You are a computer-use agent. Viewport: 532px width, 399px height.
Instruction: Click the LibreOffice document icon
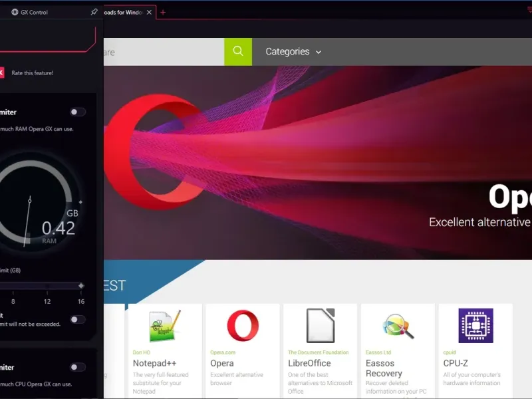click(321, 325)
